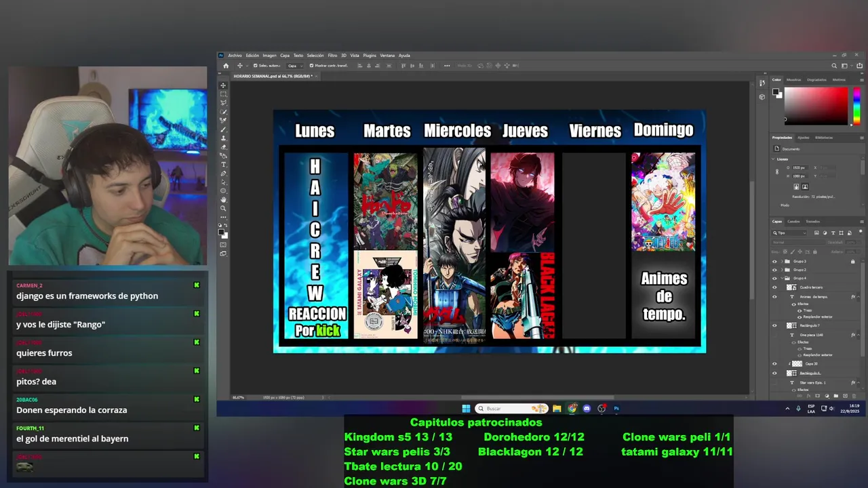Open the Filtro menu
This screenshot has width=868, height=488.
tap(332, 56)
